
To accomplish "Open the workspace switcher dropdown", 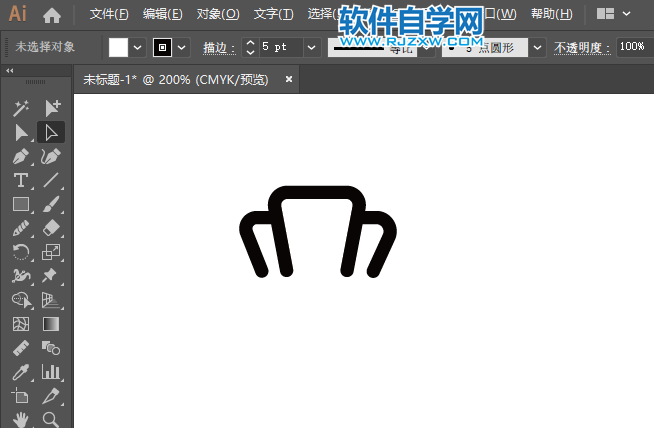I will tap(626, 14).
